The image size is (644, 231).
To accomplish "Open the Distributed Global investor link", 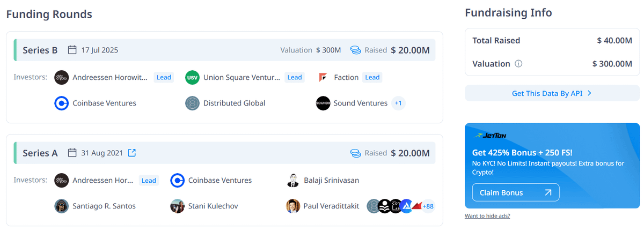I will (235, 103).
